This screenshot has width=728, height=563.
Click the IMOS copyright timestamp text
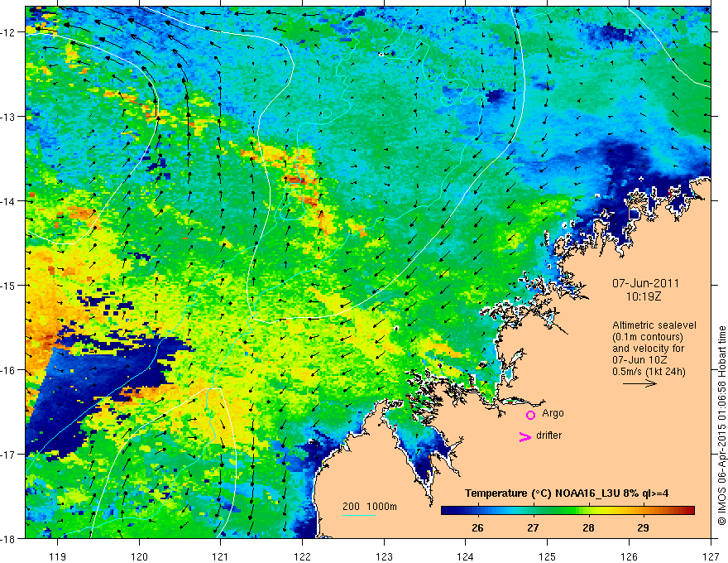pyautogui.click(x=722, y=426)
